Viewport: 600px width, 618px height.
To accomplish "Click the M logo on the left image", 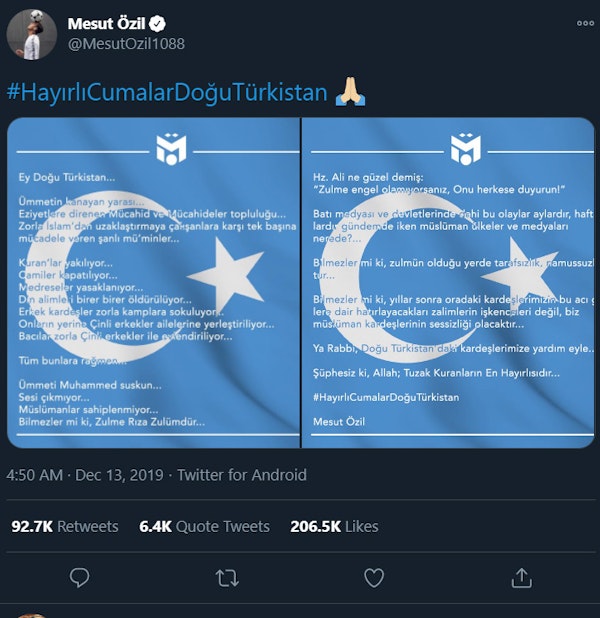I will [x=171, y=149].
